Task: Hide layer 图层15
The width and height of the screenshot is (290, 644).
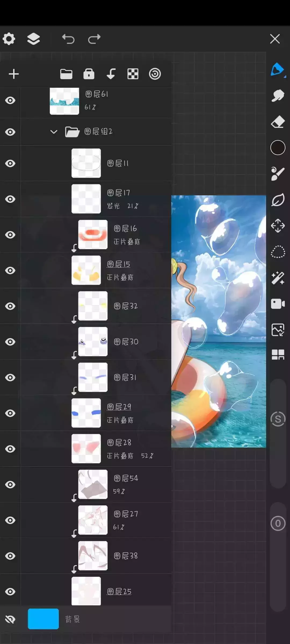Action: [x=10, y=270]
